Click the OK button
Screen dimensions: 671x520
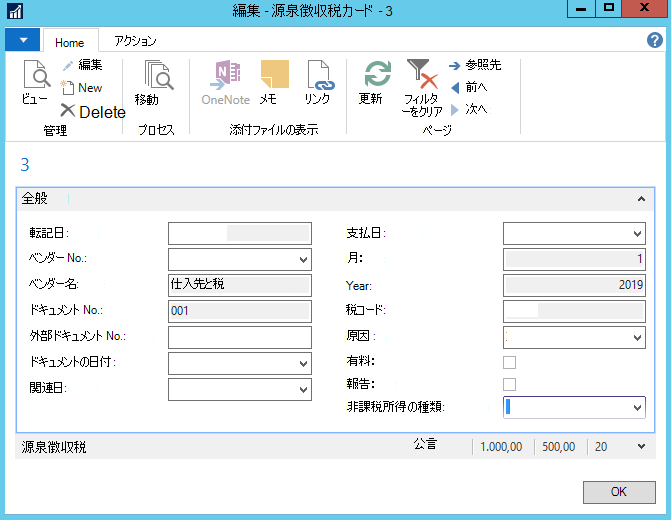619,492
